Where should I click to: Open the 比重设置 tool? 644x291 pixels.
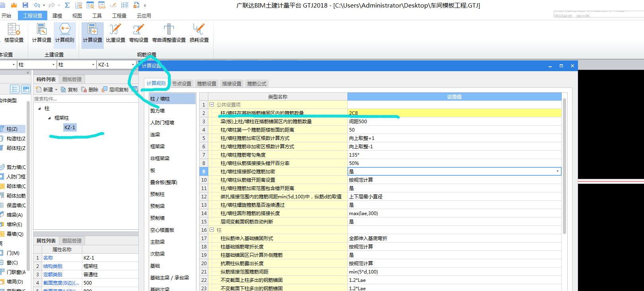point(116,33)
